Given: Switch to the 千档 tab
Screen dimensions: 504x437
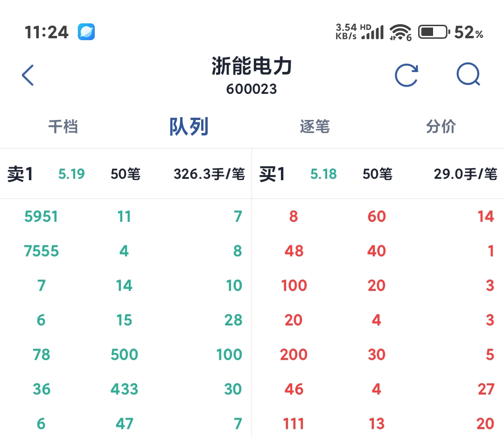Looking at the screenshot, I should point(63,127).
